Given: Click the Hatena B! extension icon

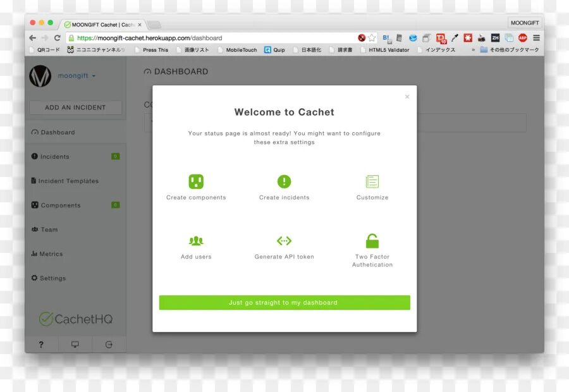Looking at the screenshot, I should pos(387,38).
